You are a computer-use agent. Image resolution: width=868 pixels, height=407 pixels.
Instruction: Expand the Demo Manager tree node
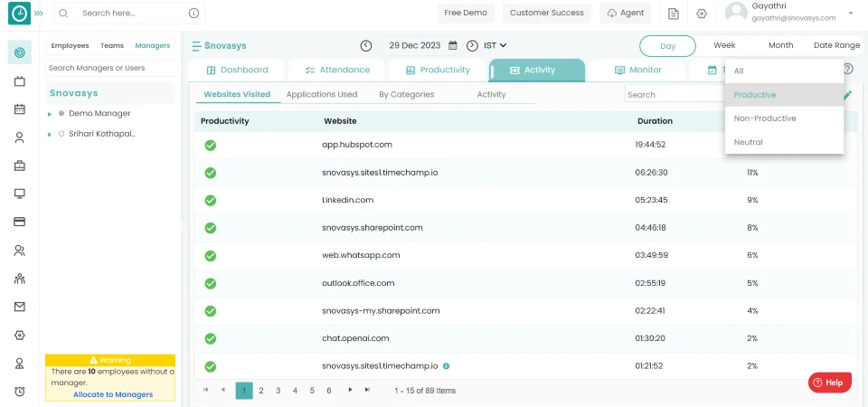point(50,114)
